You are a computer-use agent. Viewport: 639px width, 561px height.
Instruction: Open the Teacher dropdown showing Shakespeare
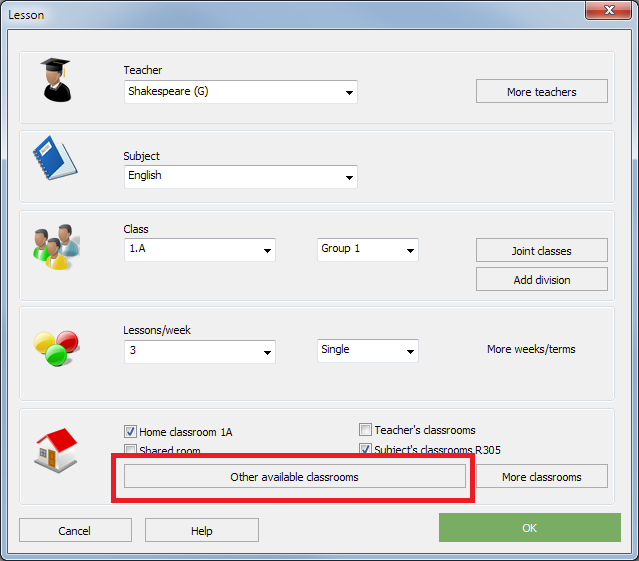click(x=349, y=93)
